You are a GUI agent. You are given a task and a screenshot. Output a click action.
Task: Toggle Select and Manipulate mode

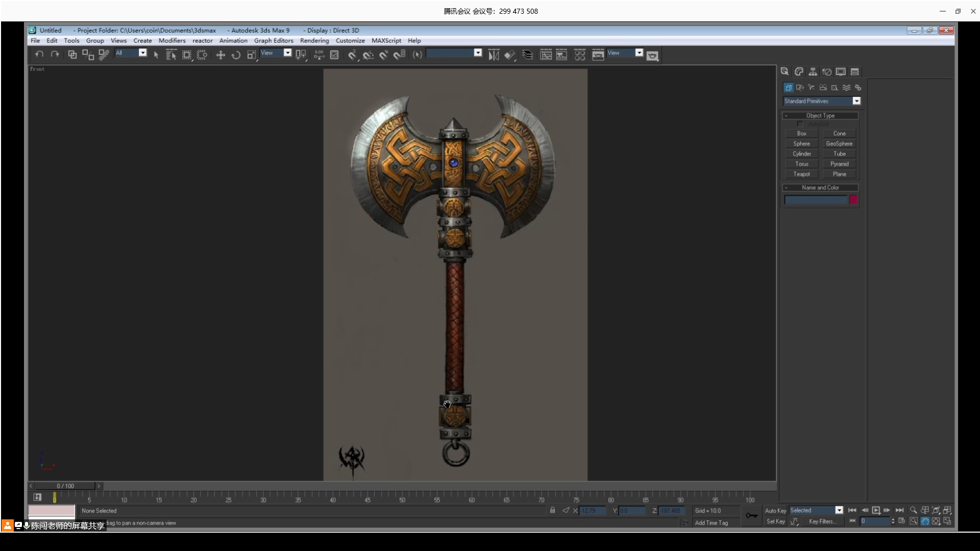[x=319, y=55]
